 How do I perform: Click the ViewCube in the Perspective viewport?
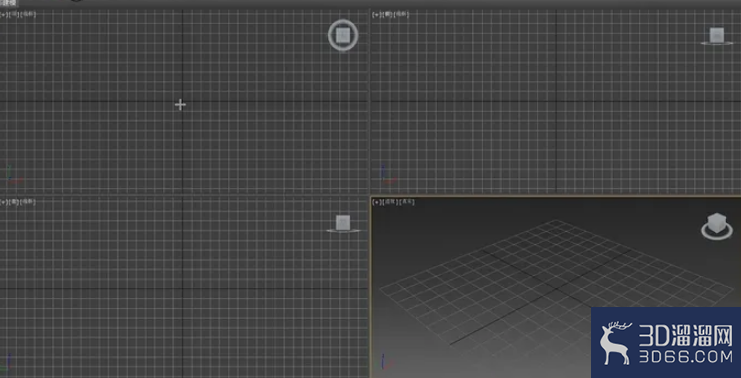(717, 223)
